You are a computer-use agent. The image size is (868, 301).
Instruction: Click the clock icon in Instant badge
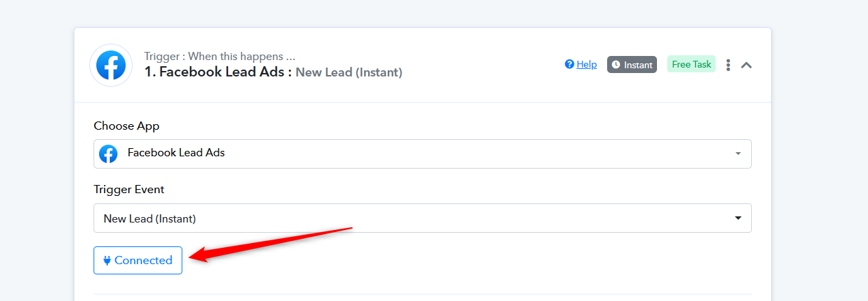coord(616,65)
